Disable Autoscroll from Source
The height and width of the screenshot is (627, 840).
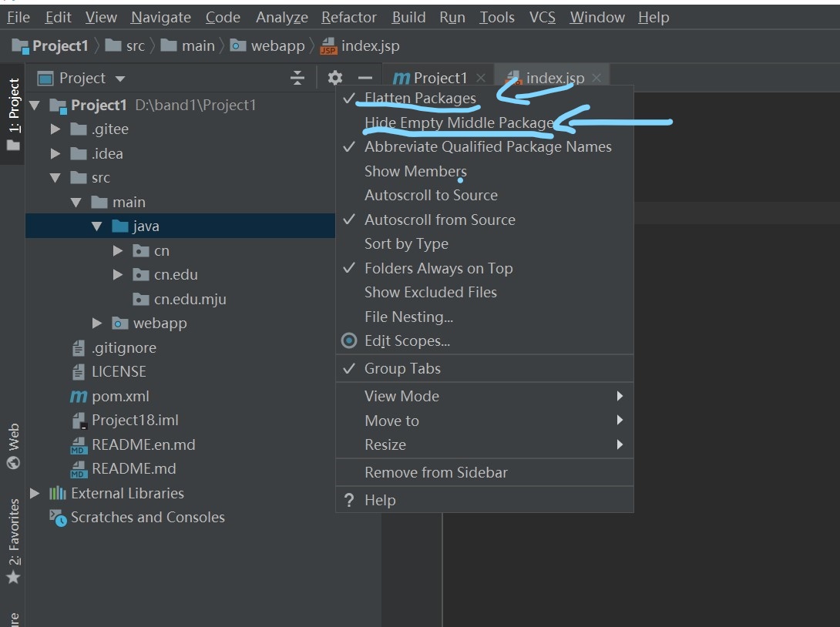pos(439,220)
